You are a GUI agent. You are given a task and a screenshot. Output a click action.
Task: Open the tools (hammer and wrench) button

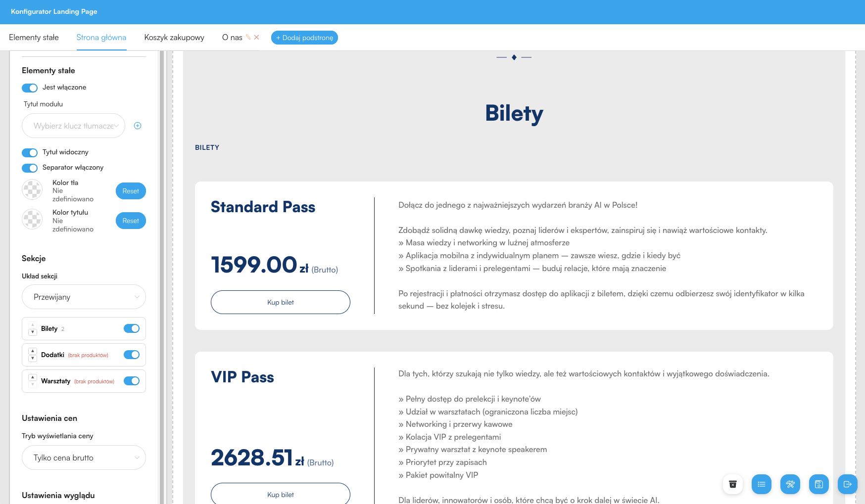click(790, 484)
